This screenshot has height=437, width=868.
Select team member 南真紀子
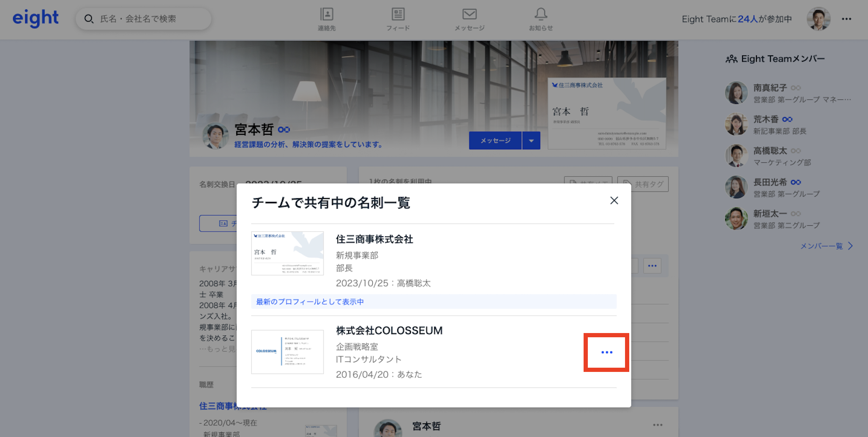[x=770, y=88]
